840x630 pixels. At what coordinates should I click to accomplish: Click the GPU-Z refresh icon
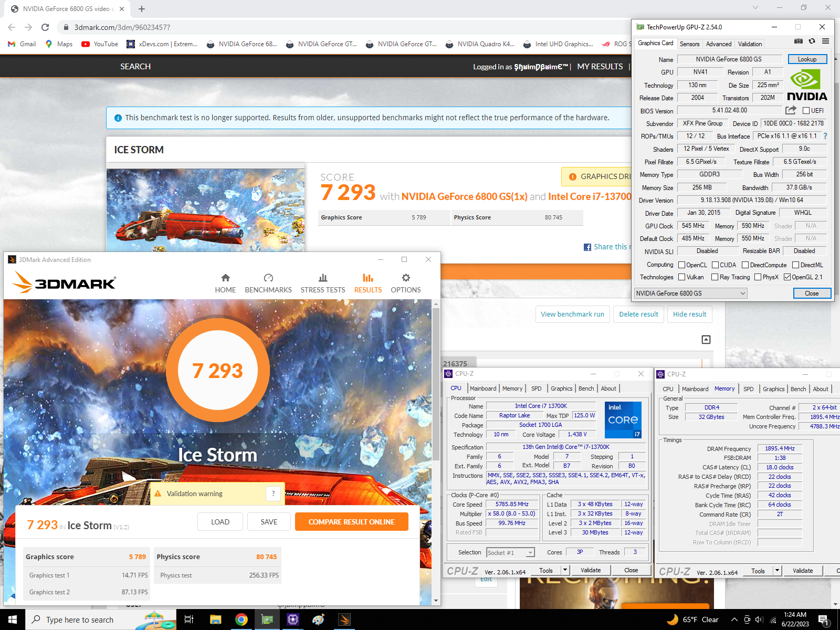(x=812, y=41)
